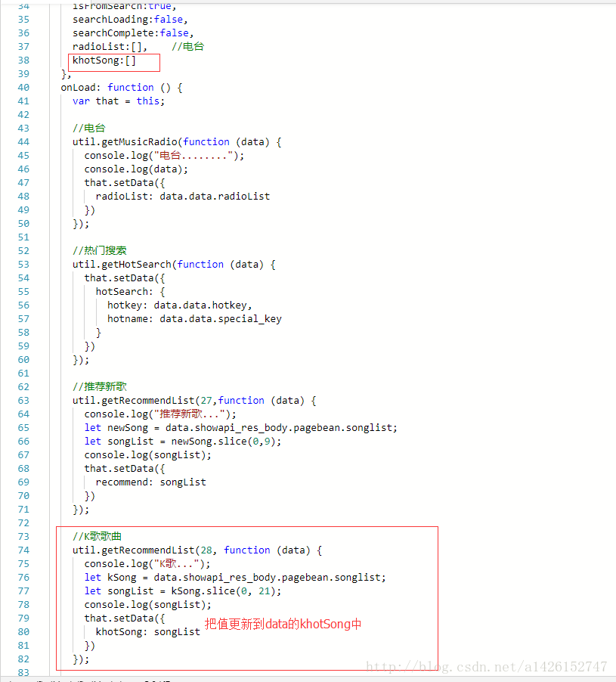Click 'that.setData({' on line 47
Viewport: 616px width, 682px height.
pyautogui.click(x=125, y=183)
